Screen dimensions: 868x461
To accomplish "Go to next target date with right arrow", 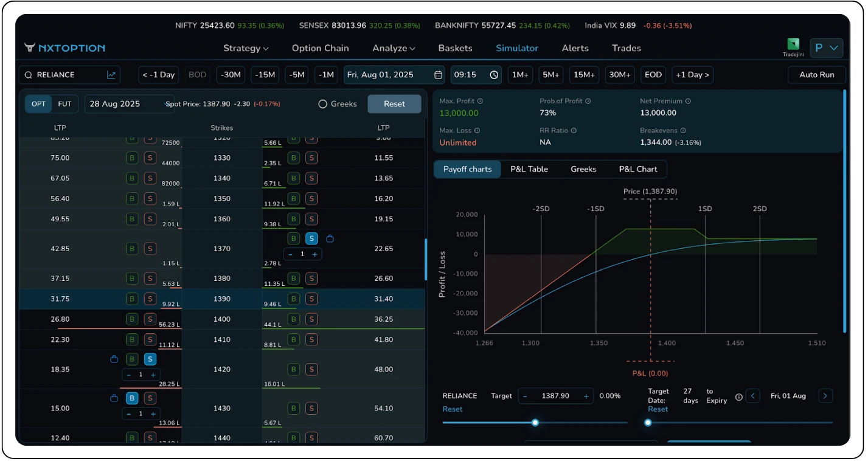I will pos(825,396).
